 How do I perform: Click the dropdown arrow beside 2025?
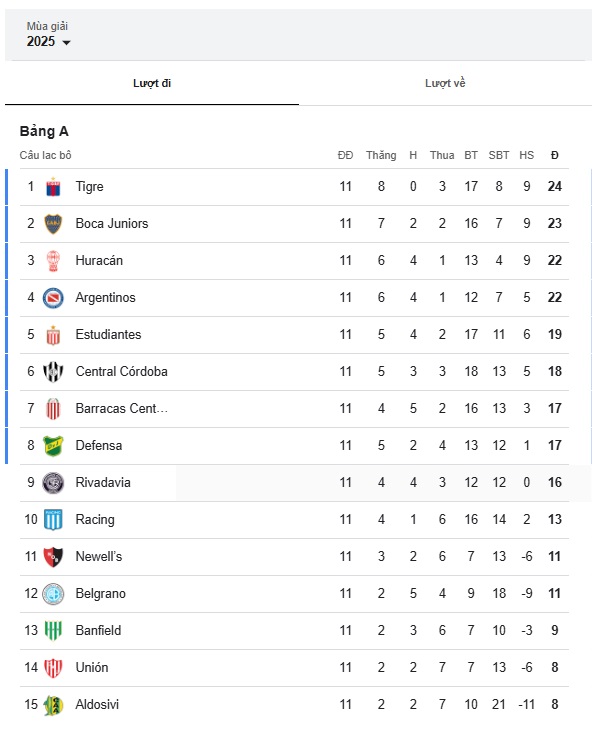coord(66,43)
